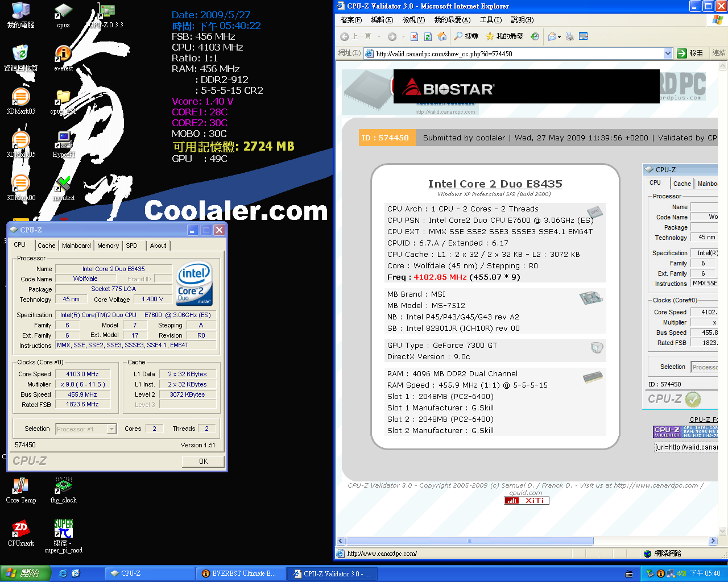Viewport: 728px width, 582px height.
Task: Open the IE Favorites (我的最愛) toolbar button
Action: coord(504,36)
